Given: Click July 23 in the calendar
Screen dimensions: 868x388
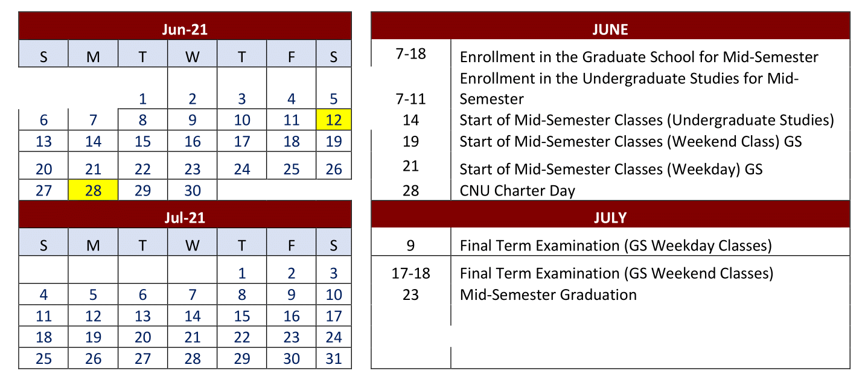Looking at the screenshot, I should click(x=292, y=337).
